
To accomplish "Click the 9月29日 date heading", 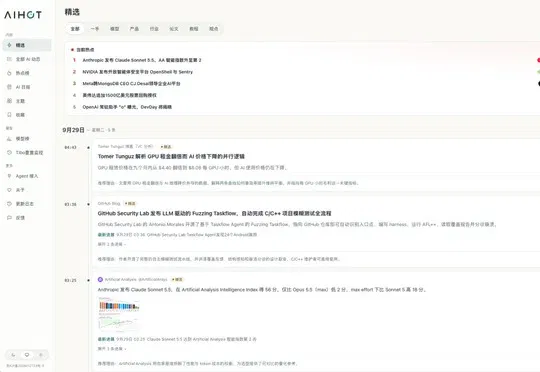I will pyautogui.click(x=73, y=130).
